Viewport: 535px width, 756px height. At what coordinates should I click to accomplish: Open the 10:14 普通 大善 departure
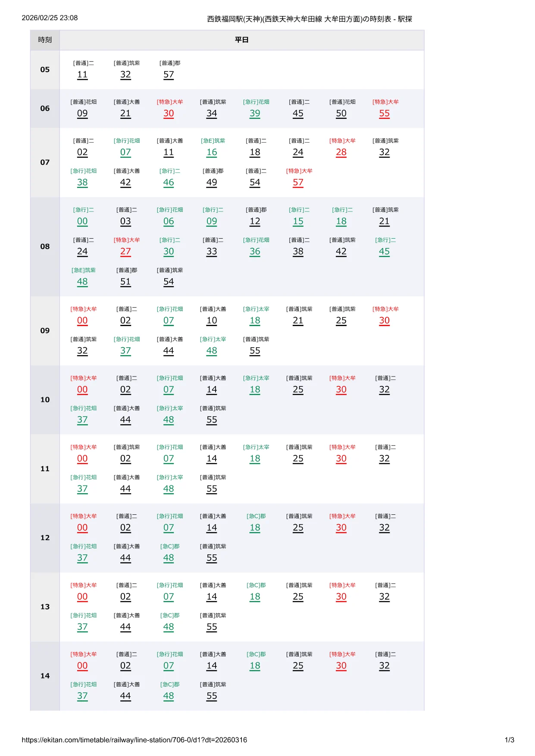click(x=212, y=389)
